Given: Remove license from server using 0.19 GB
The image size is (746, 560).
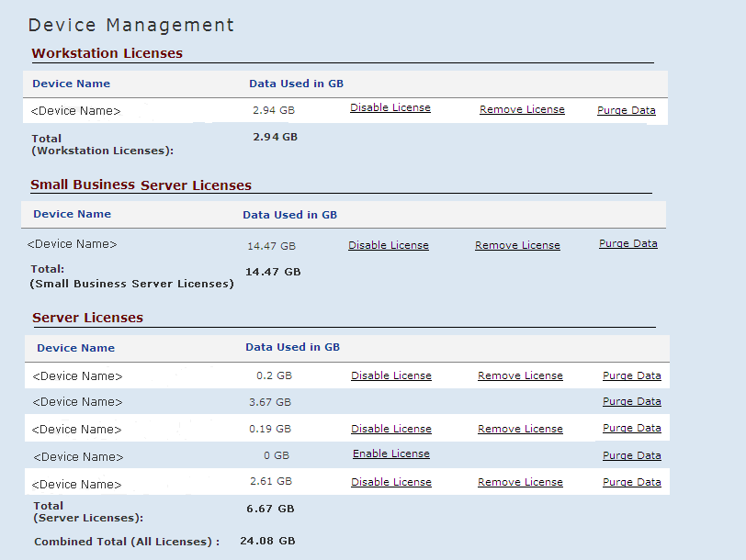Looking at the screenshot, I should 520,429.
